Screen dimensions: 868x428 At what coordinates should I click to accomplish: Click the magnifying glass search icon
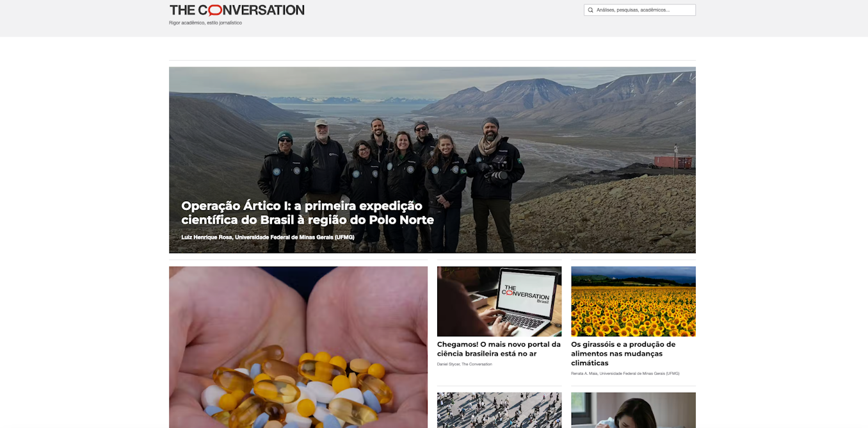click(590, 10)
